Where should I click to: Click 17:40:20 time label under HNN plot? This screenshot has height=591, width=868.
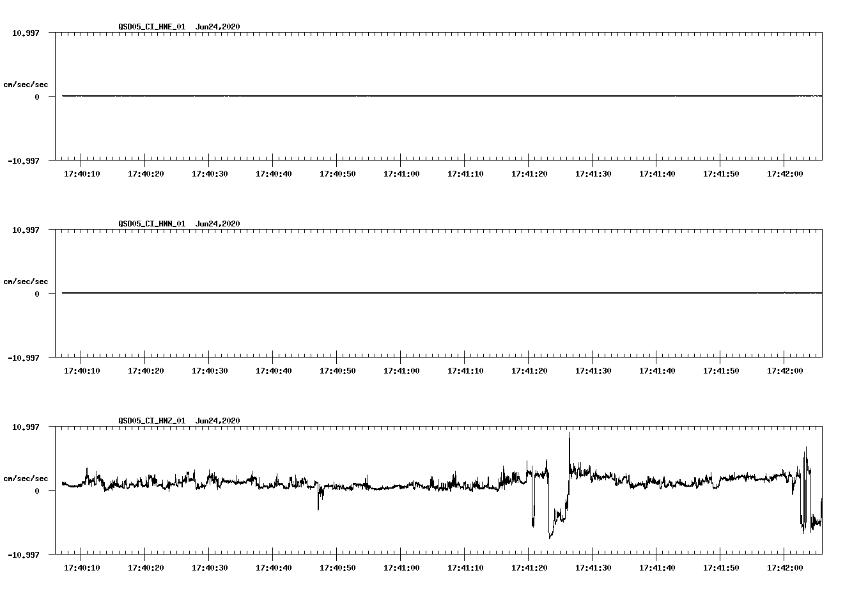click(x=146, y=370)
